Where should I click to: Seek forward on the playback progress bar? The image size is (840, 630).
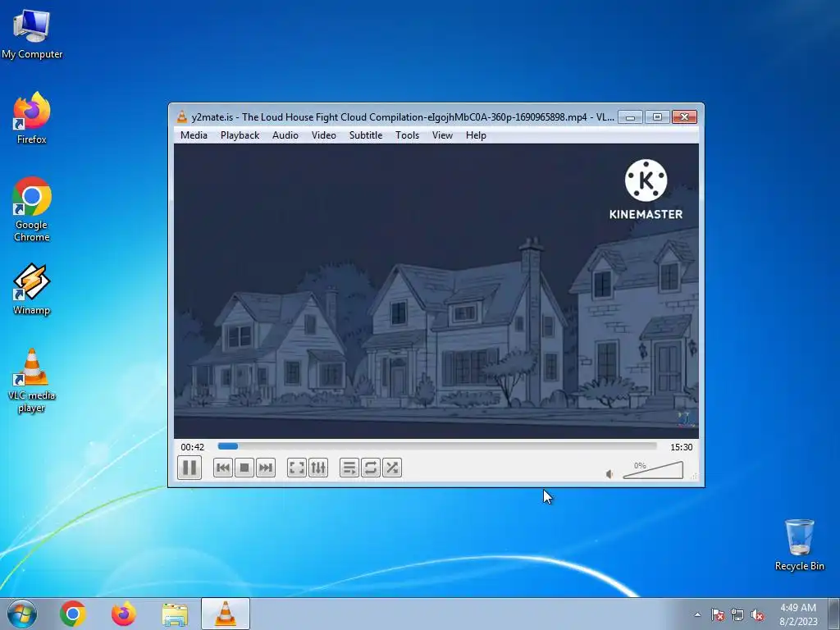click(x=437, y=446)
